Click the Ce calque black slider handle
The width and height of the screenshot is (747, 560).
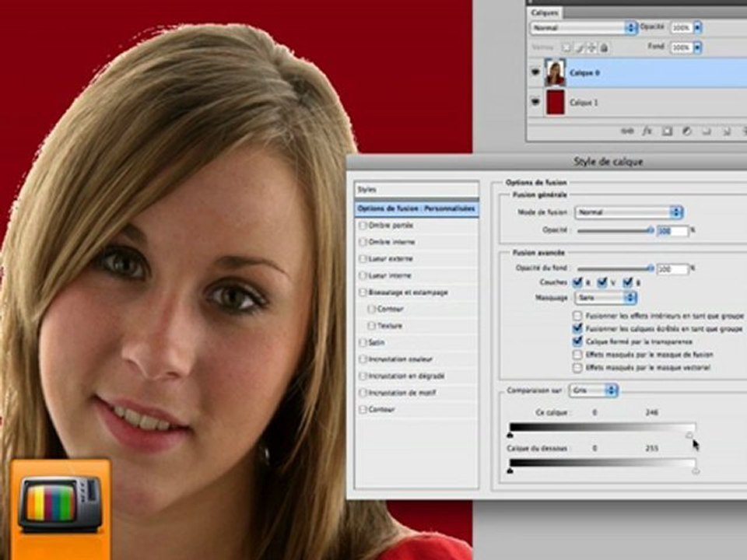[510, 436]
